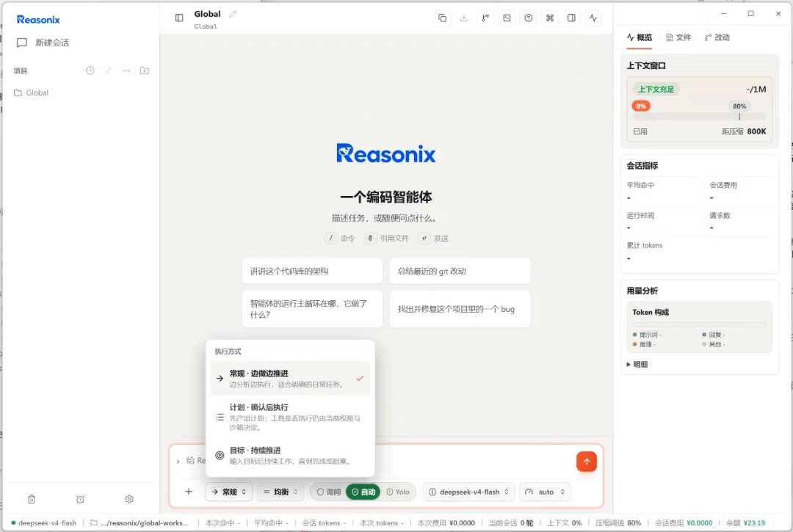The image size is (793, 532).
Task: Click the copy icon in the top toolbar
Action: 442,18
